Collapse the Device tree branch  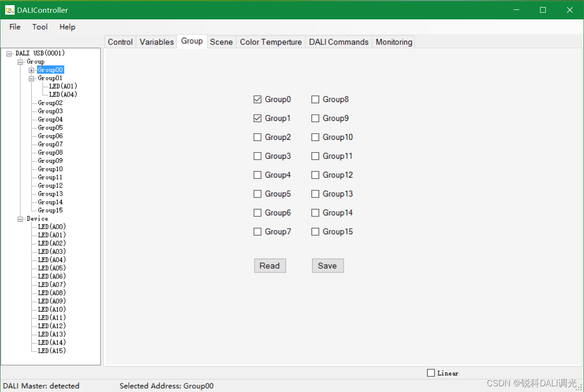20,219
